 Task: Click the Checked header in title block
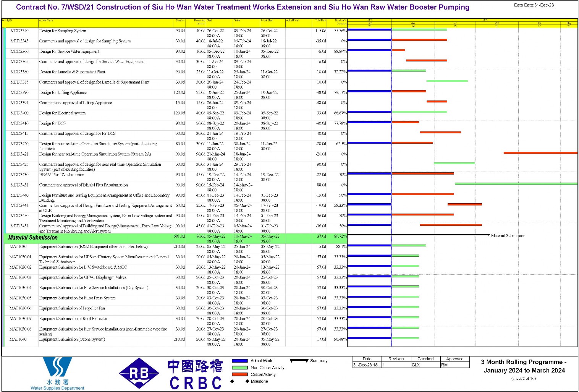[425, 359]
